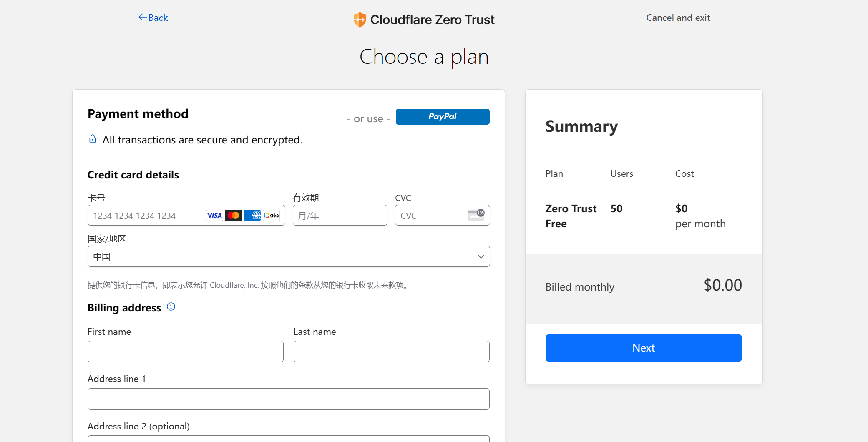Click the 月/年 expiry date field

340,215
